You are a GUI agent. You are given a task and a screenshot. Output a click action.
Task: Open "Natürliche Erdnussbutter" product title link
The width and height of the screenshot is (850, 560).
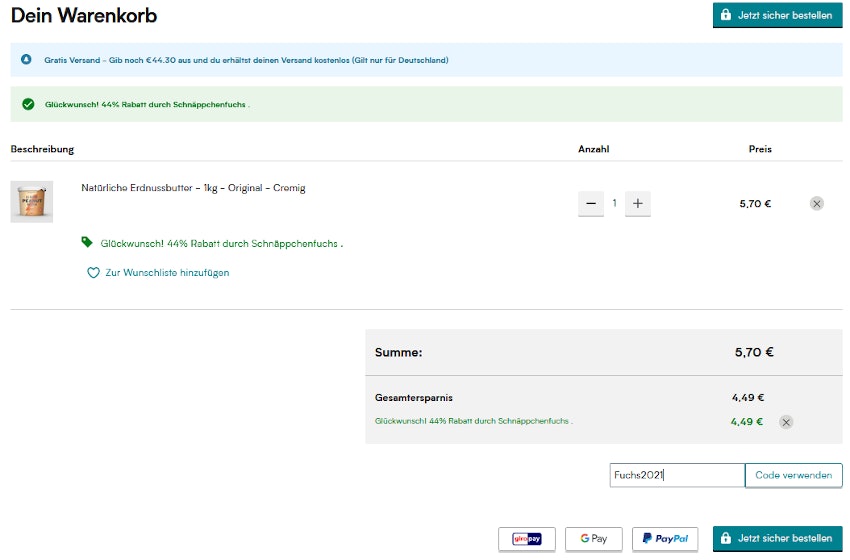pyautogui.click(x=193, y=188)
